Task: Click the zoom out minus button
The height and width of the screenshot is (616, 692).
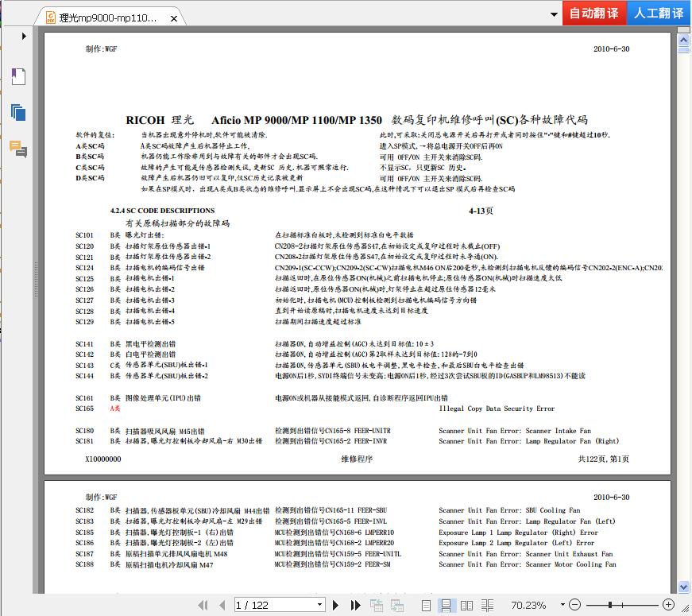Action: (574, 605)
